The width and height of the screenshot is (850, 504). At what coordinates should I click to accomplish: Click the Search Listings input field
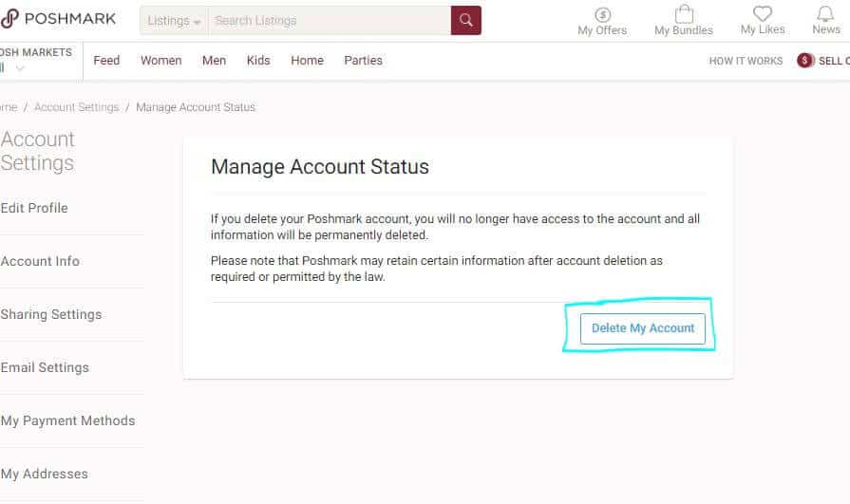[x=328, y=21]
